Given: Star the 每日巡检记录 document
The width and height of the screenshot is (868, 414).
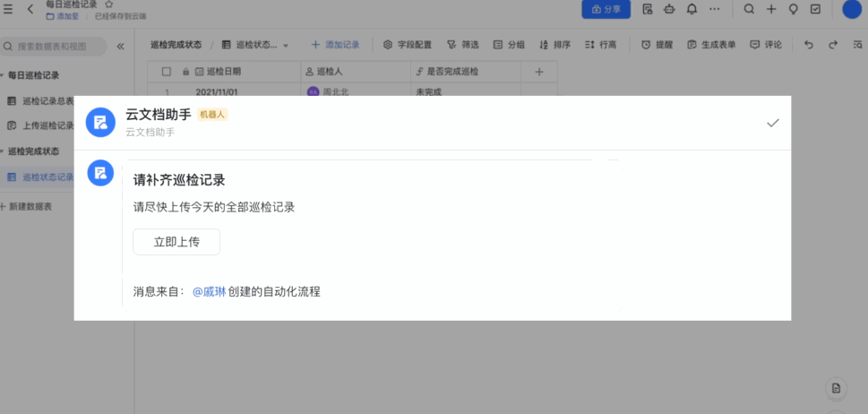Looking at the screenshot, I should point(109,4).
